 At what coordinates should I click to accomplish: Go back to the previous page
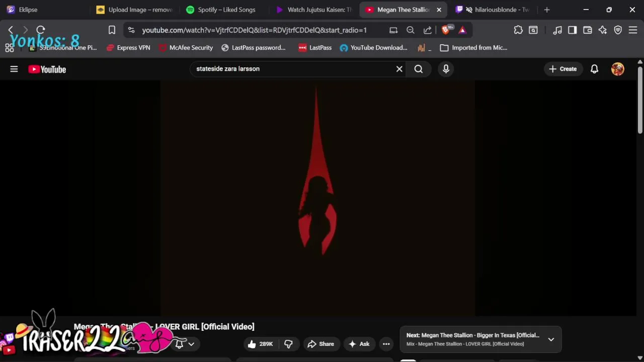[11, 30]
